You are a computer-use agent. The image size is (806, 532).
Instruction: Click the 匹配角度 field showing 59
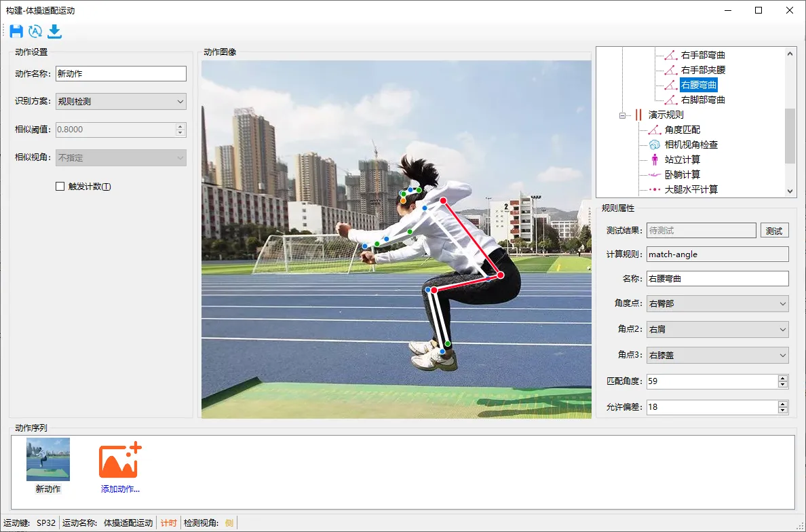pos(712,381)
